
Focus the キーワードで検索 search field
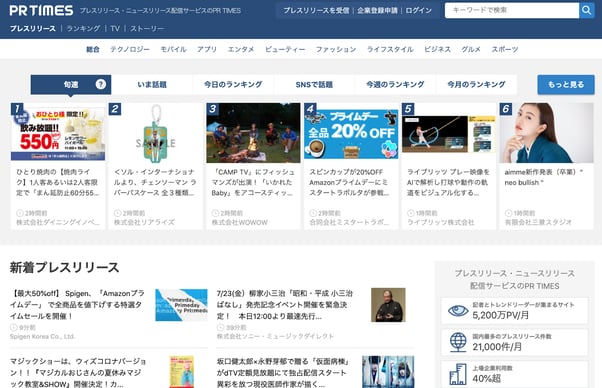click(512, 10)
